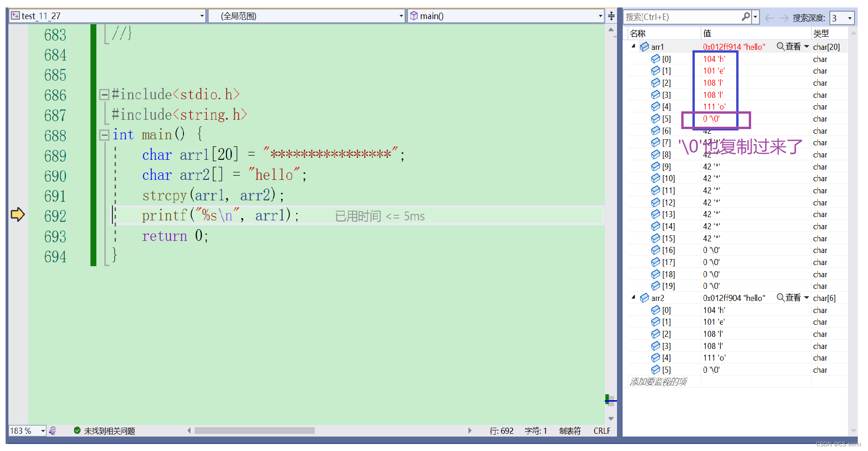The height and width of the screenshot is (451, 868).
Task: Open the search options dropdown arrow
Action: pyautogui.click(x=755, y=17)
